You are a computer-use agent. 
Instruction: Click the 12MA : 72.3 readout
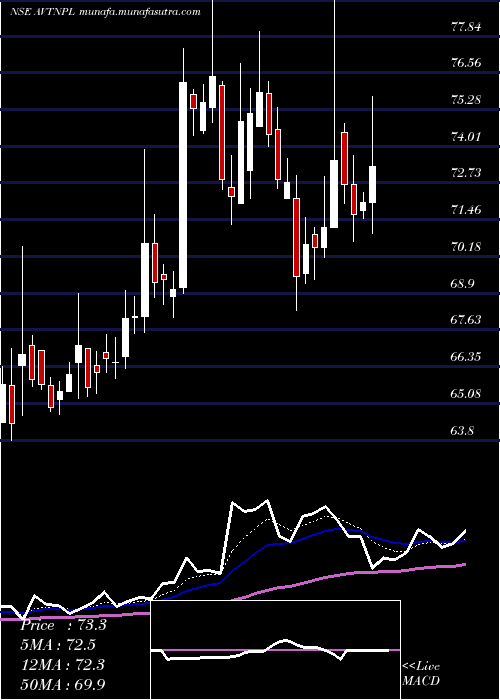[x=62, y=664]
